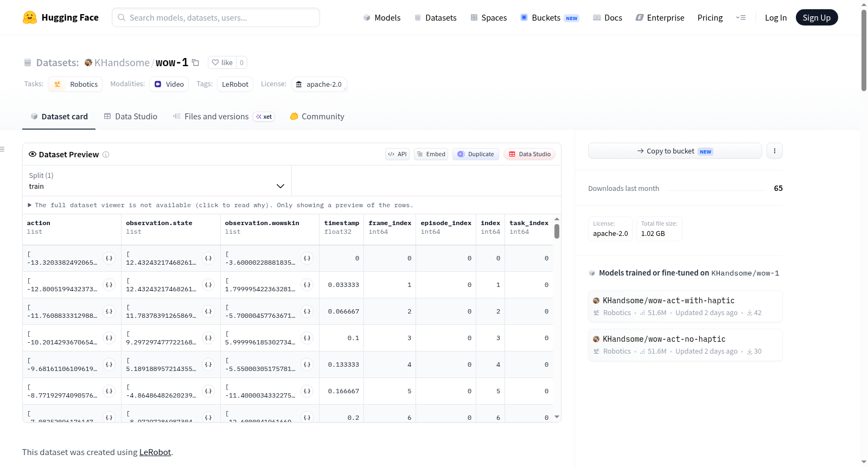Expand JSON for action in the 0.1 timestamp row
The image size is (868, 467).
pos(109,338)
